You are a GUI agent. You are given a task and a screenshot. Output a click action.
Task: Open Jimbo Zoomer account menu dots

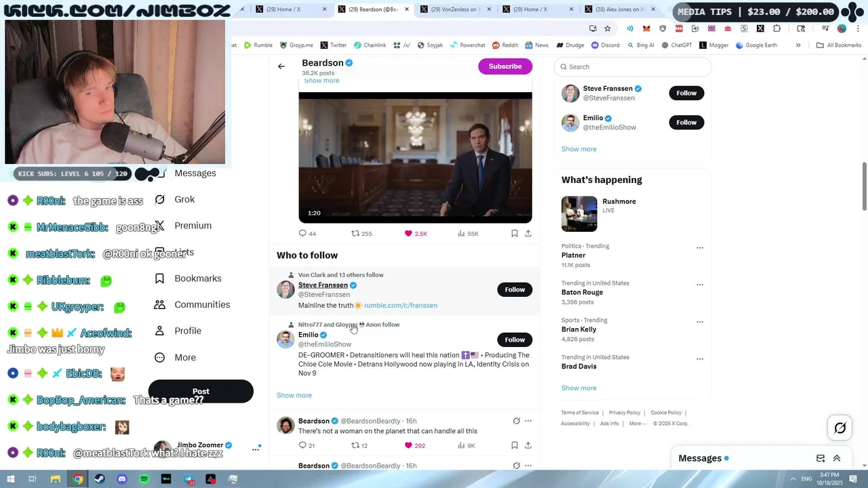click(x=256, y=449)
